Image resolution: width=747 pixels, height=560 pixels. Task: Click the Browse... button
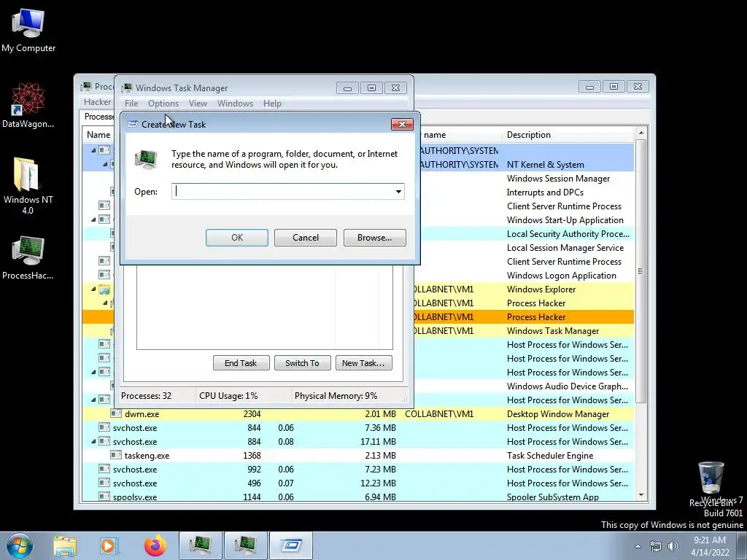pos(374,238)
